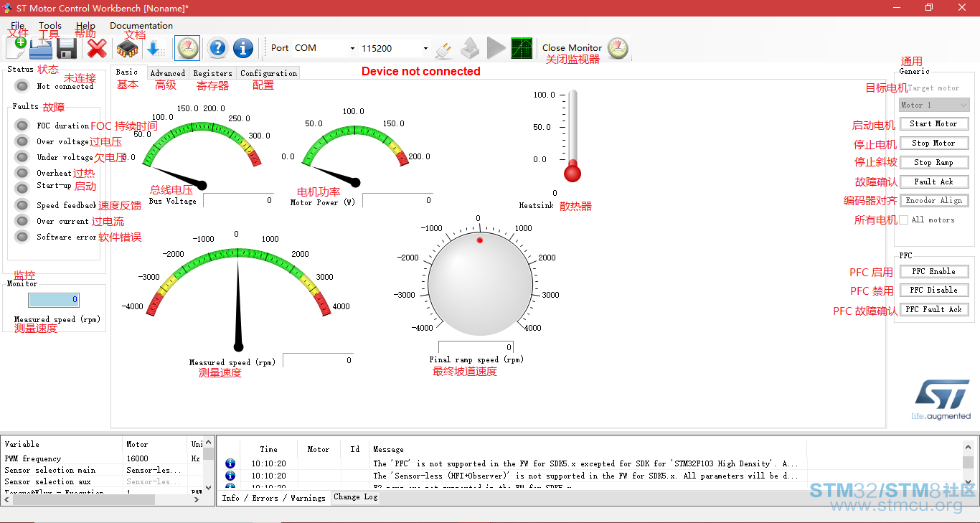Select the 'Sensor selection aux' variable row

pyautogui.click(x=102, y=481)
